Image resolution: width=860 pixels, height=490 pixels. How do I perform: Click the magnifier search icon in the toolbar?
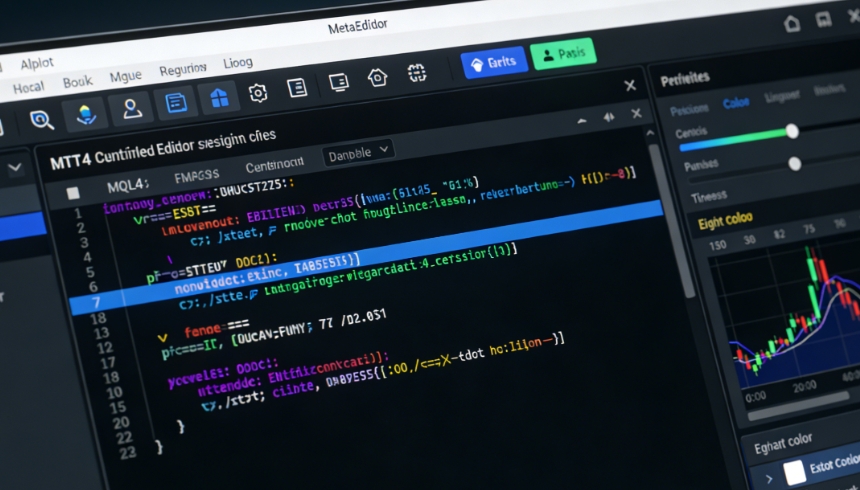point(41,119)
